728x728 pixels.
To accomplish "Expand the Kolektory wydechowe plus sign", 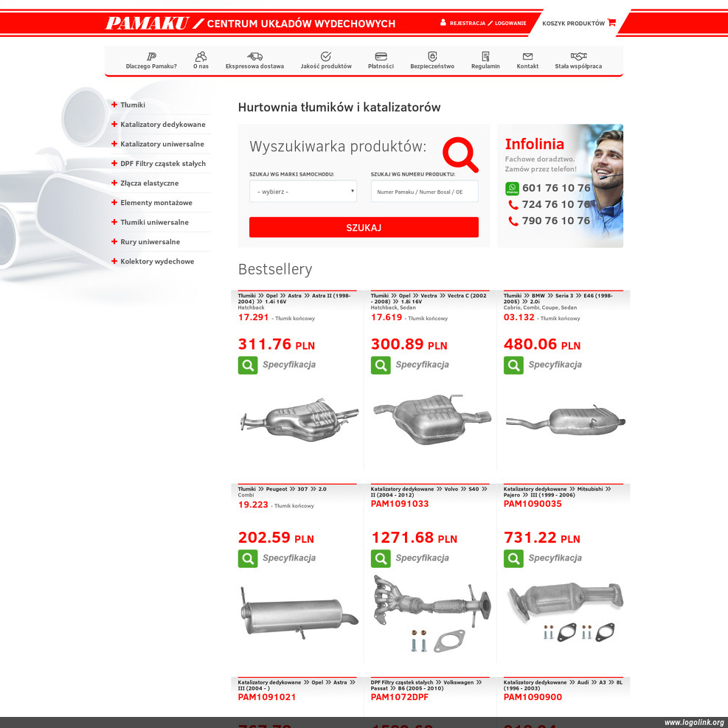I will [x=114, y=261].
